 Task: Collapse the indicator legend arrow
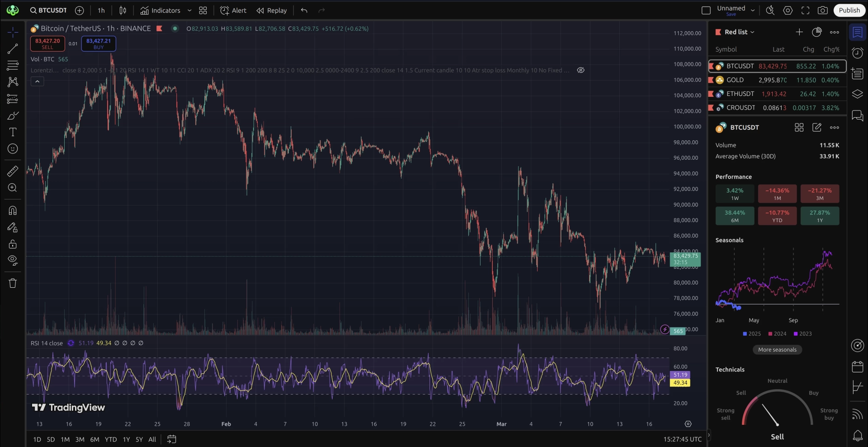[38, 81]
